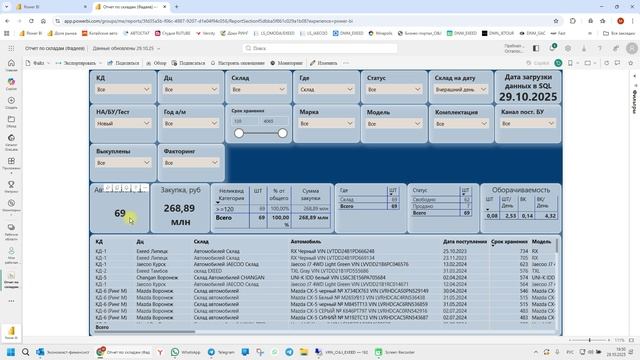Open the Power BI settings gear
The width and height of the screenshot is (640, 360).
[568, 48]
